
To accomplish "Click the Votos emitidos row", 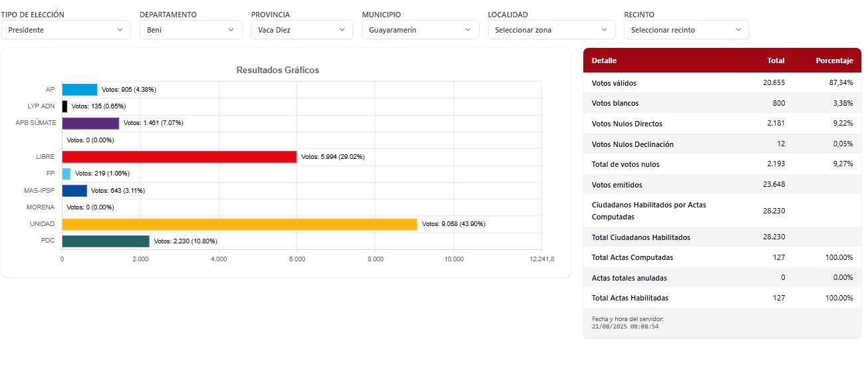I will pyautogui.click(x=722, y=185).
